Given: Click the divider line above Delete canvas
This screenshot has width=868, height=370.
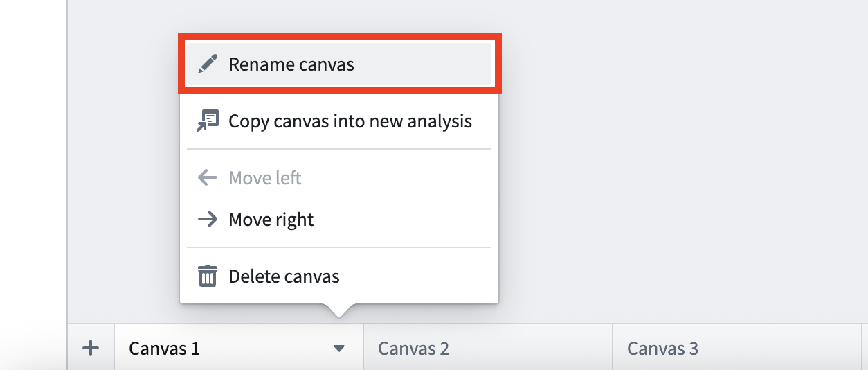Looking at the screenshot, I should pos(339,247).
